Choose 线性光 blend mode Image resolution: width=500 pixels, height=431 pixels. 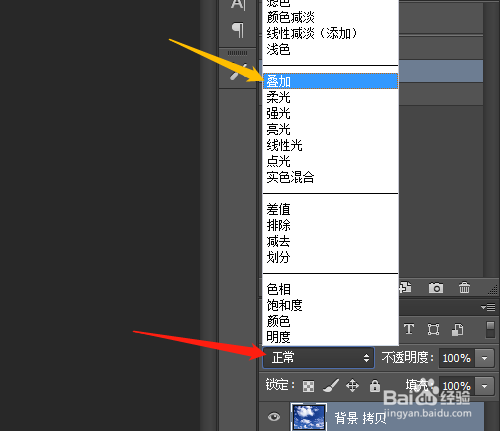click(x=331, y=145)
